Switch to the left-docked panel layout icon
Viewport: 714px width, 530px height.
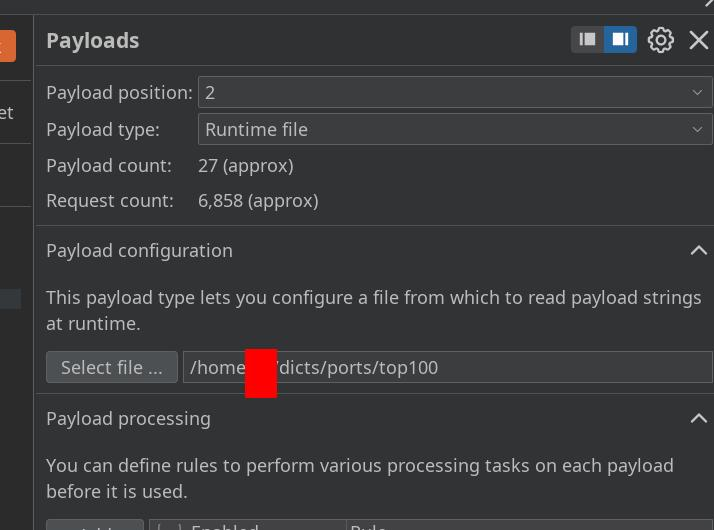pos(588,40)
